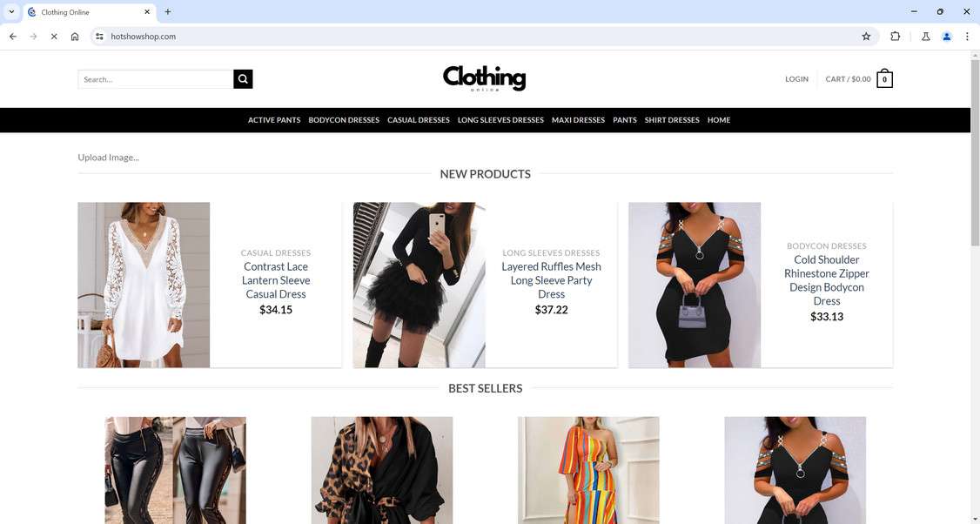Open a new tab with plus button
The height and width of the screenshot is (524, 980).
point(167,12)
